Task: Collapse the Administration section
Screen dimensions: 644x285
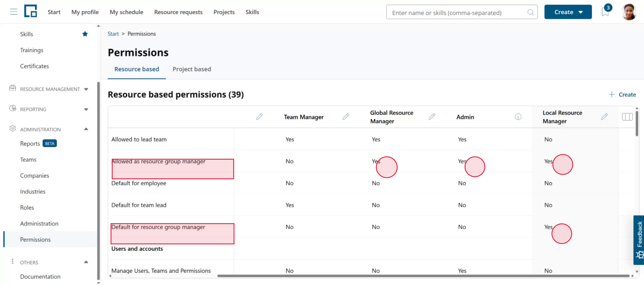Action: [x=86, y=129]
